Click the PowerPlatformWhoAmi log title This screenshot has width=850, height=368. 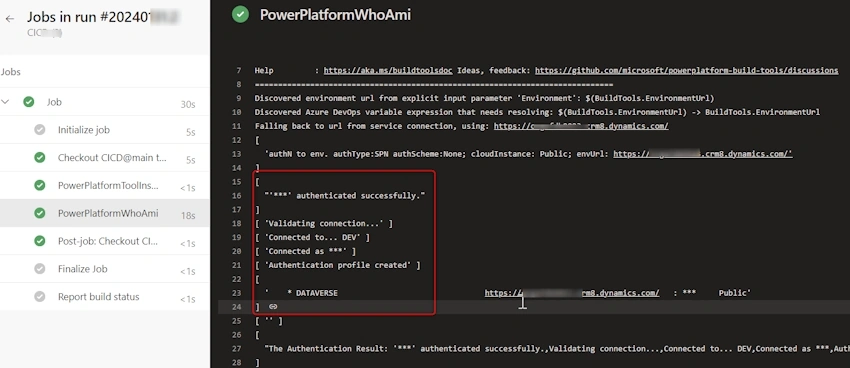click(335, 15)
